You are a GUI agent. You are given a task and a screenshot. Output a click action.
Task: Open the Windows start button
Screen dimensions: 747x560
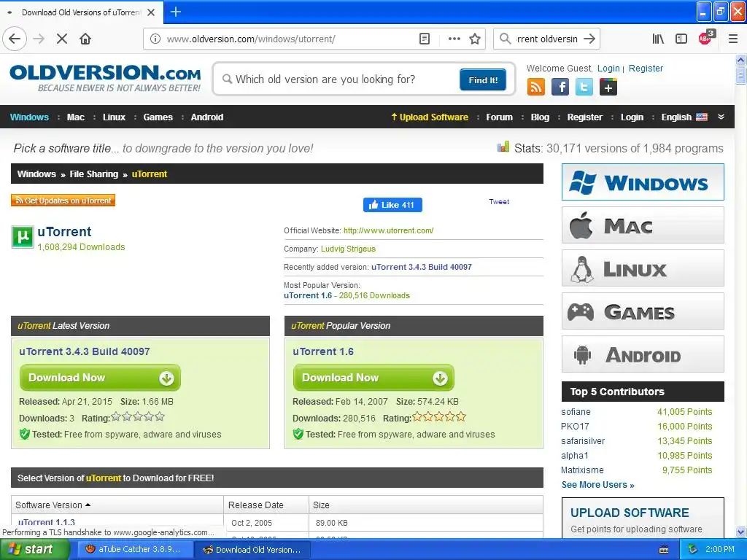pyautogui.click(x=34, y=550)
